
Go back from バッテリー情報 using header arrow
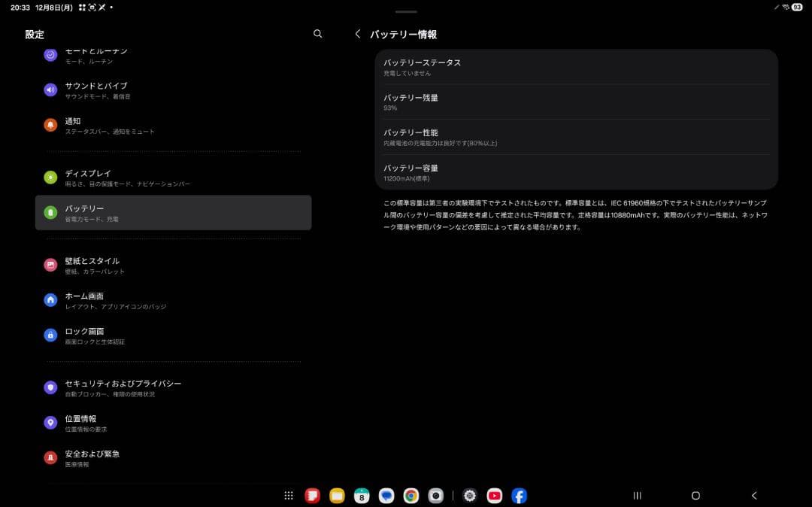358,34
